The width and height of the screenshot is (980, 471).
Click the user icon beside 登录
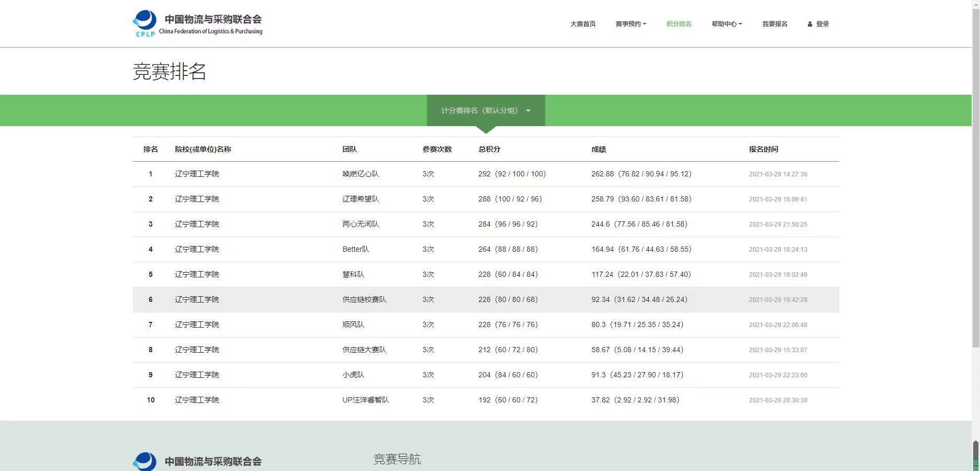[x=810, y=24]
